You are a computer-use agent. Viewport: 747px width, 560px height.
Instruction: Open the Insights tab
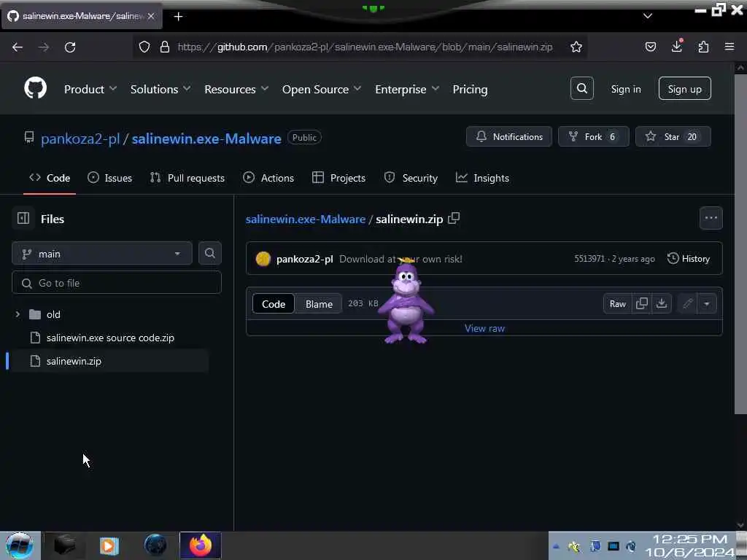482,178
